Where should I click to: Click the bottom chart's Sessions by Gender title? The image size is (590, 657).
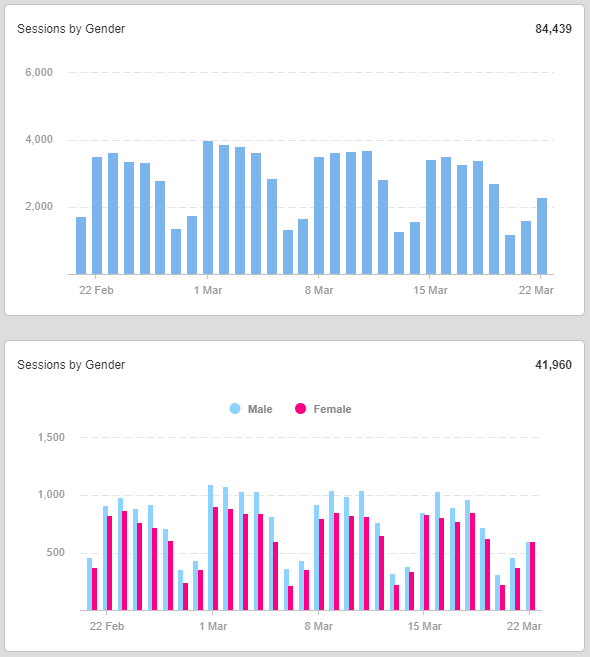pos(71,365)
